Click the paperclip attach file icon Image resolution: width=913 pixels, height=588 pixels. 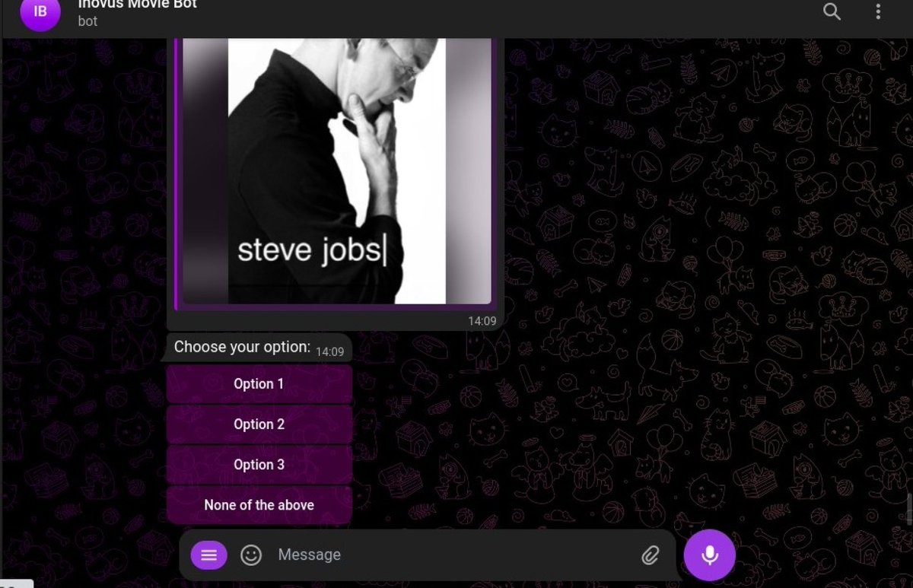pyautogui.click(x=650, y=555)
